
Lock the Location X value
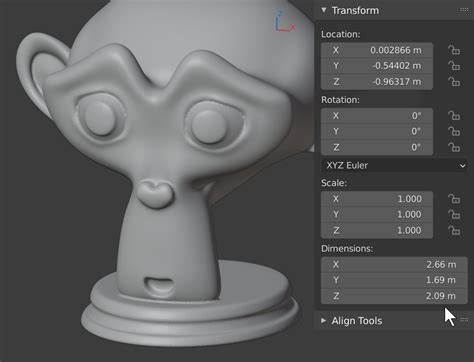pyautogui.click(x=454, y=50)
